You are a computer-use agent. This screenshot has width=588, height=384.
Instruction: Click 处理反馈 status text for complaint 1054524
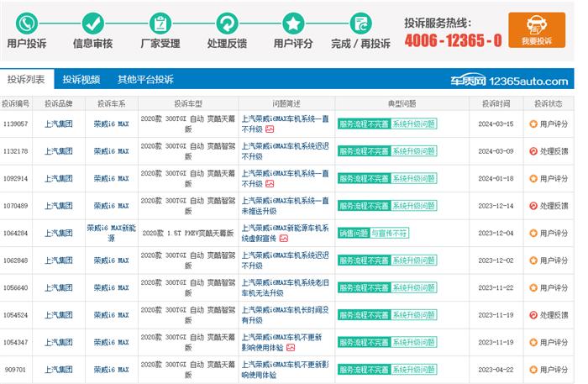coord(554,315)
